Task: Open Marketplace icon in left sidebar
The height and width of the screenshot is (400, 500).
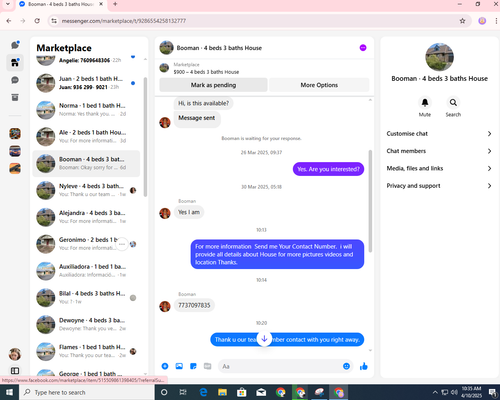Action: pyautogui.click(x=15, y=62)
